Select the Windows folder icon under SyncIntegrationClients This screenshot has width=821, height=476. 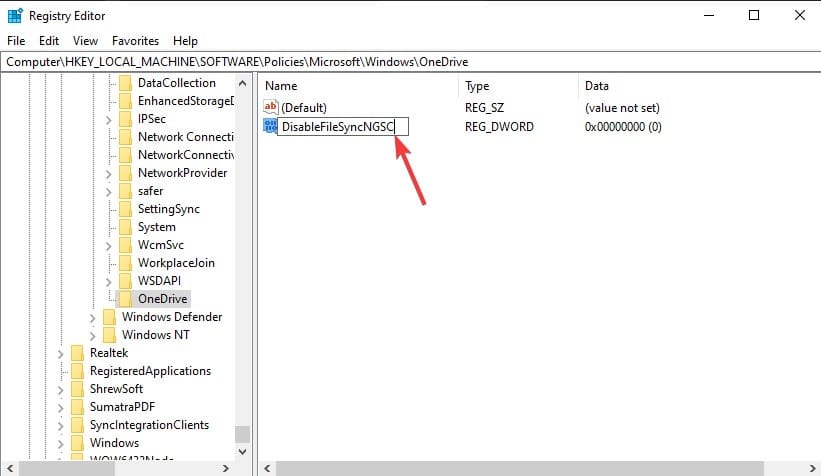pos(77,443)
